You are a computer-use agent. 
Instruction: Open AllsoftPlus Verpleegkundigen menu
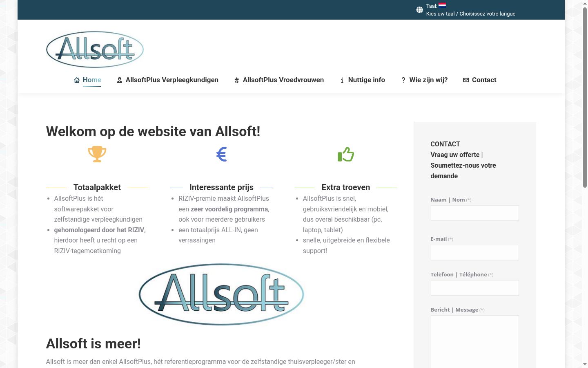172,80
